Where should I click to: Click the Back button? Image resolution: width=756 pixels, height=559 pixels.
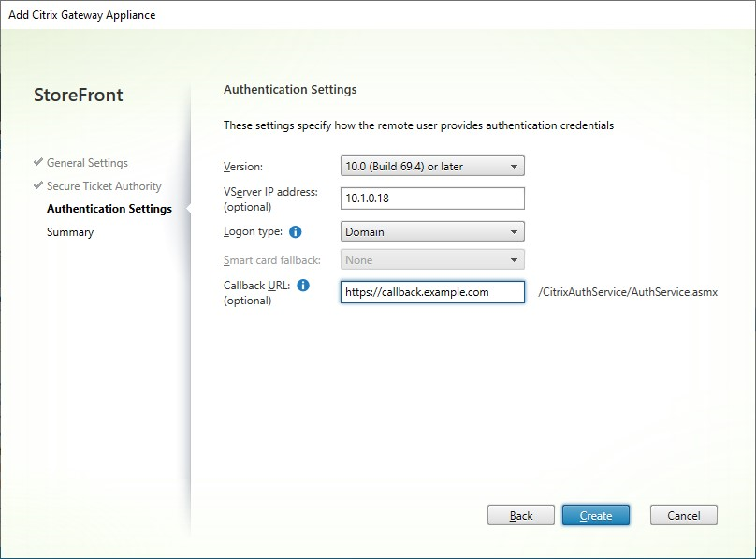pyautogui.click(x=521, y=514)
